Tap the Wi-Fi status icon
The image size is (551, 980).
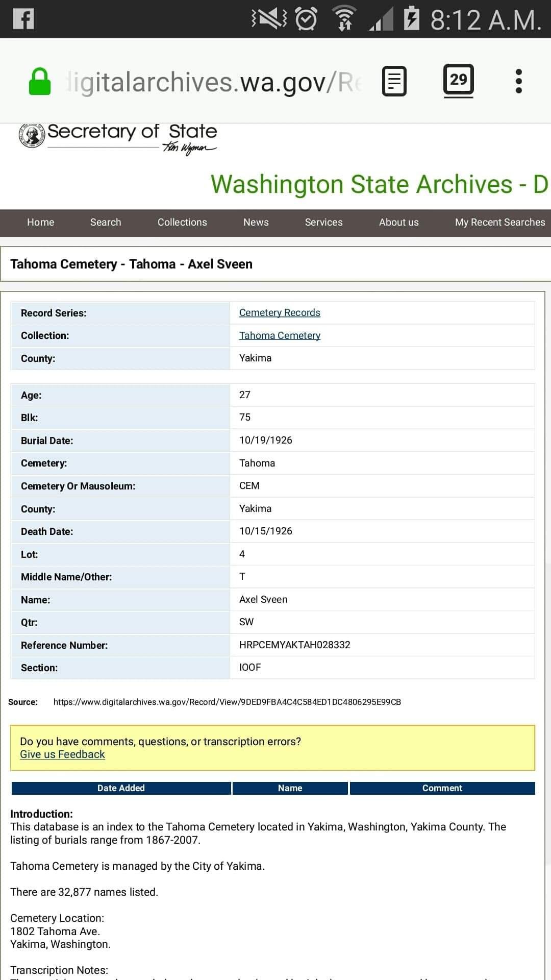pyautogui.click(x=344, y=19)
